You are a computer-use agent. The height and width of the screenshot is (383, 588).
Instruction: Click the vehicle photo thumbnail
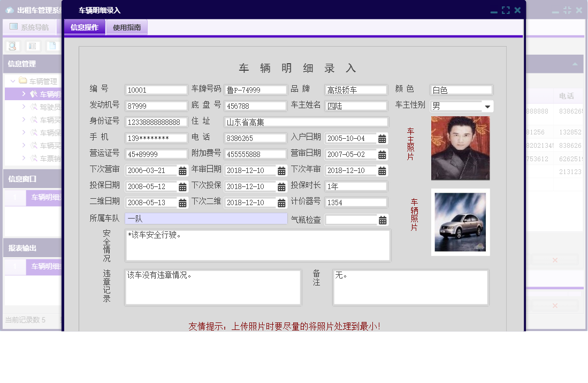tap(460, 222)
